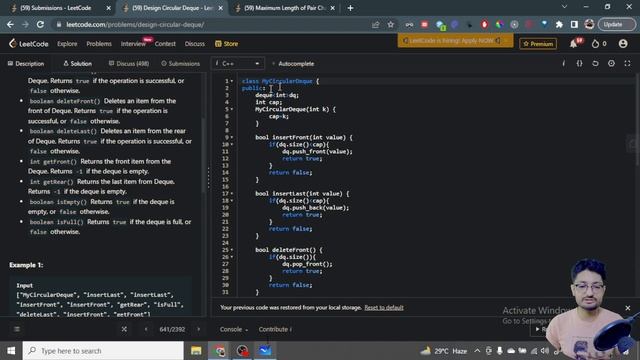Viewport: 640px width, 360px height.
Task: Open the problem list hamburger icon
Action: pos(17,329)
